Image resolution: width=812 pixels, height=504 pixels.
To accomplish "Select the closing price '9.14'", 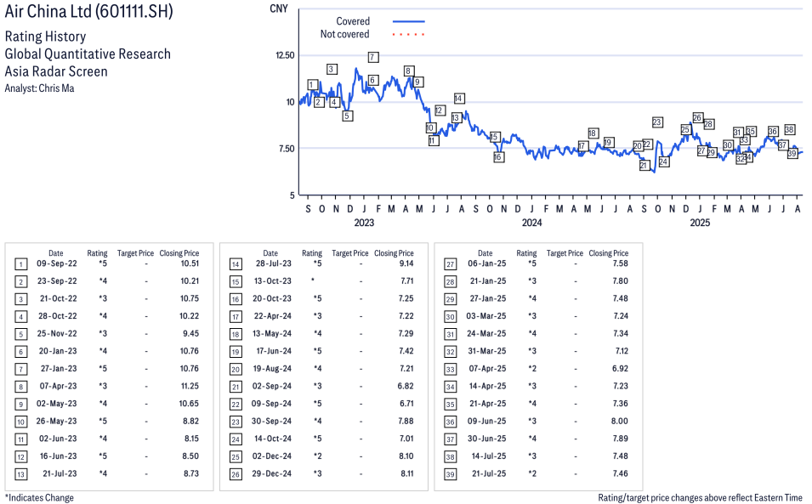I will point(406,263).
